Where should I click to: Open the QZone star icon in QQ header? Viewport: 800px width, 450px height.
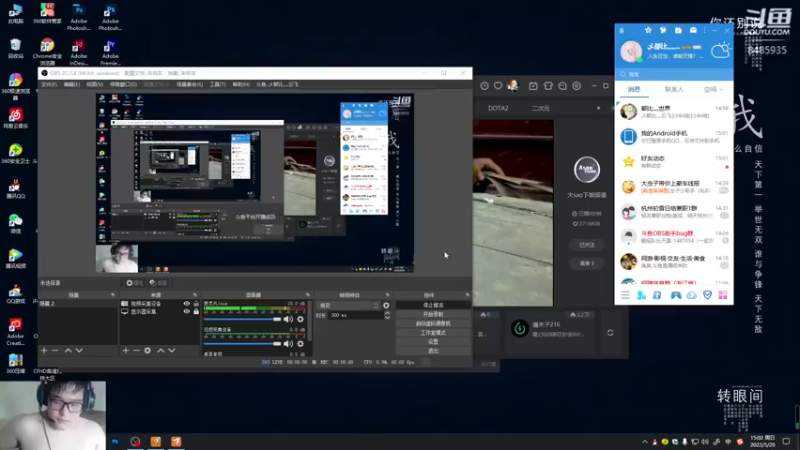pyautogui.click(x=648, y=30)
